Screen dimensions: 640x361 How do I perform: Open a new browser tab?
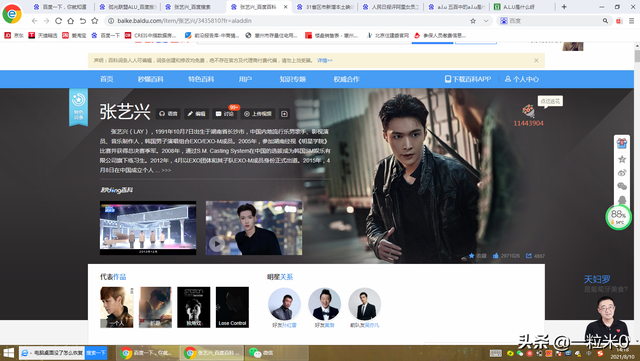pos(564,7)
